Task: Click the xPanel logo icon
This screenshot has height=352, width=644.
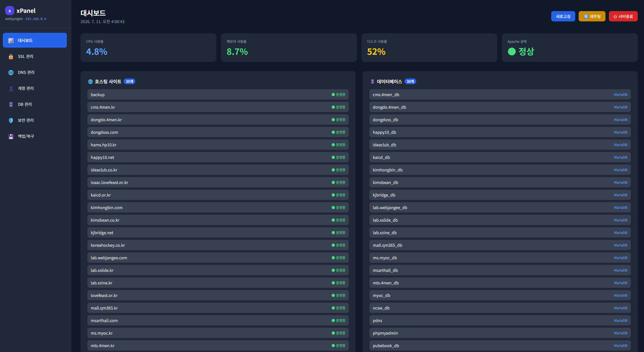Action: 10,11
